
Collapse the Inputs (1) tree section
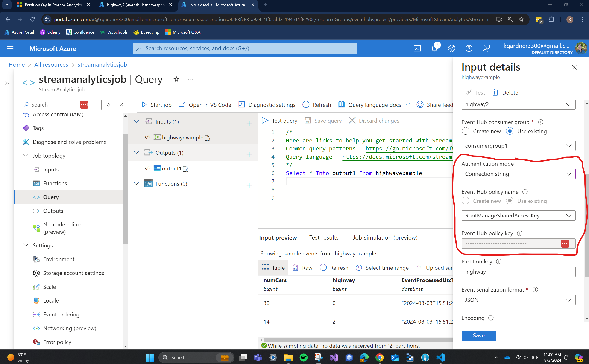point(136,121)
